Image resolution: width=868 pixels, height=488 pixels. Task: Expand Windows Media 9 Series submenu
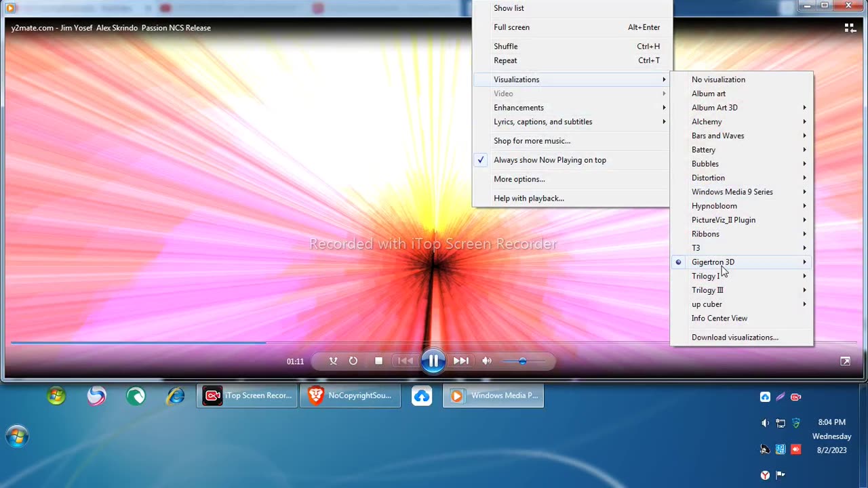tap(742, 192)
